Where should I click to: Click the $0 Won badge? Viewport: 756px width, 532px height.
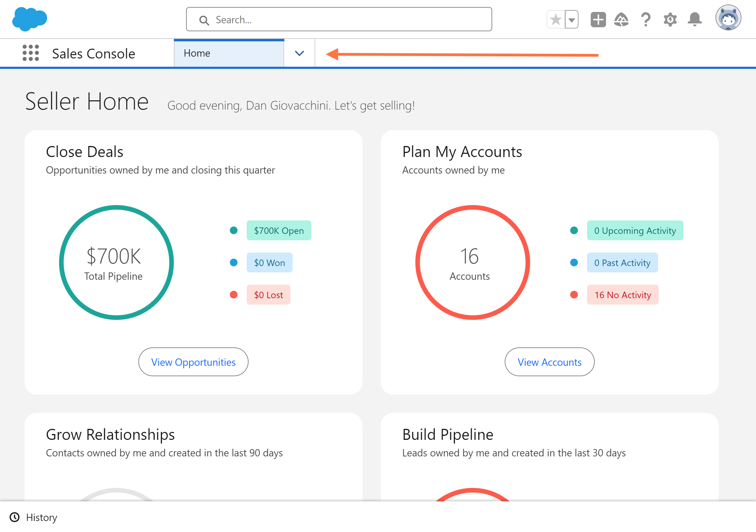(270, 263)
